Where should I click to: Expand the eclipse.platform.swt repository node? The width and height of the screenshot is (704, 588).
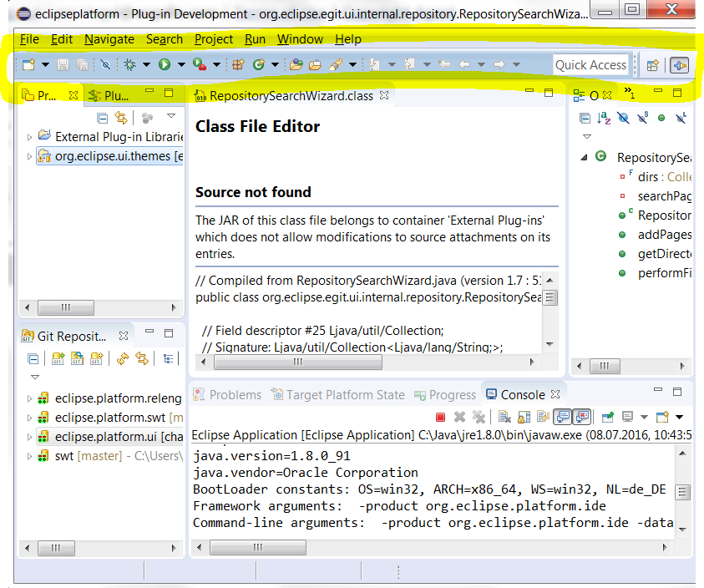pyautogui.click(x=29, y=418)
